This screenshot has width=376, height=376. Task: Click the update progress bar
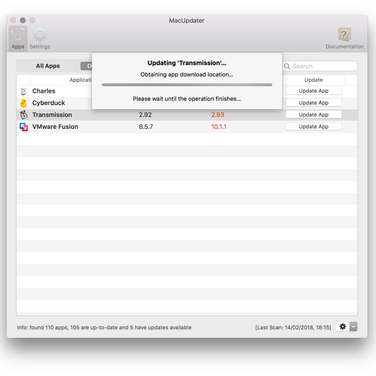tap(187, 85)
